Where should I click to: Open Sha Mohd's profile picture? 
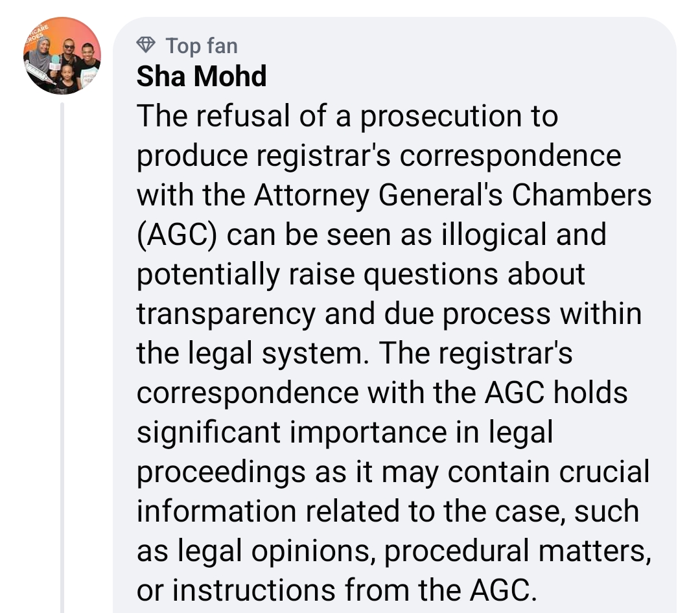pos(62,56)
